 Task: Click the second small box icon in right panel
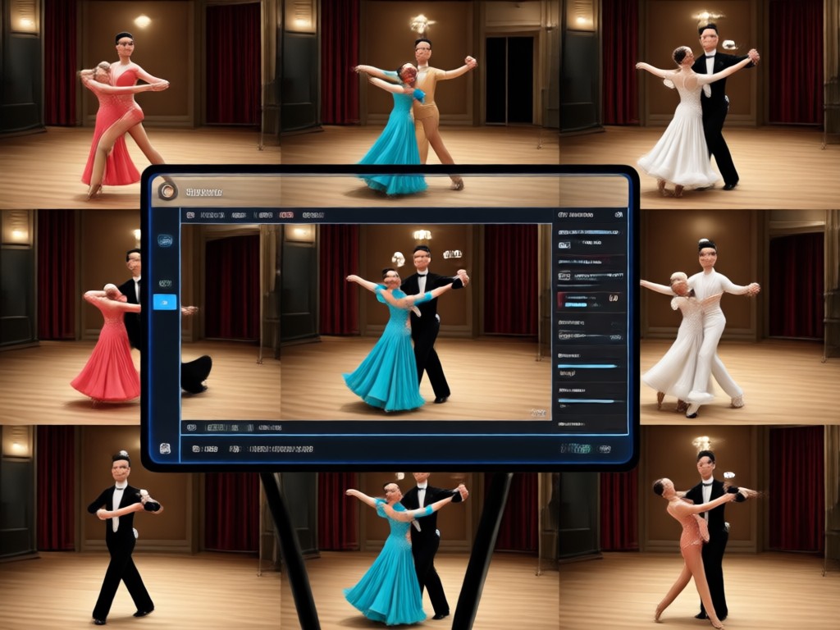pyautogui.click(x=564, y=276)
